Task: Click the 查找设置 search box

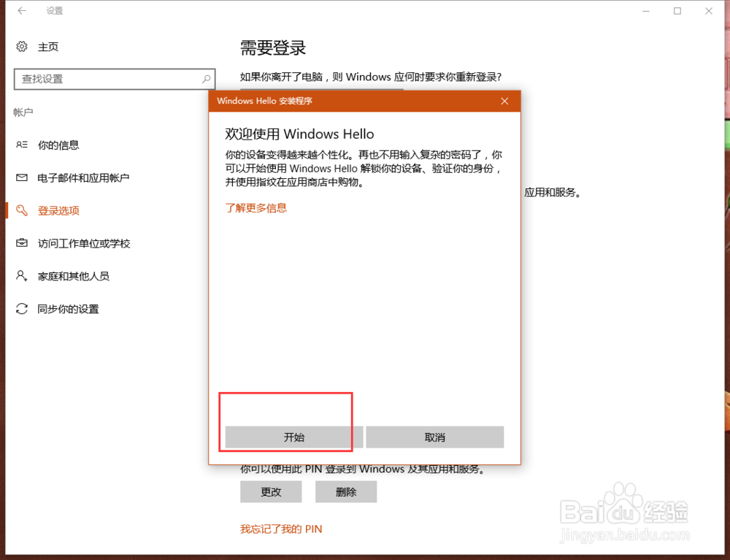Action: pyautogui.click(x=115, y=79)
